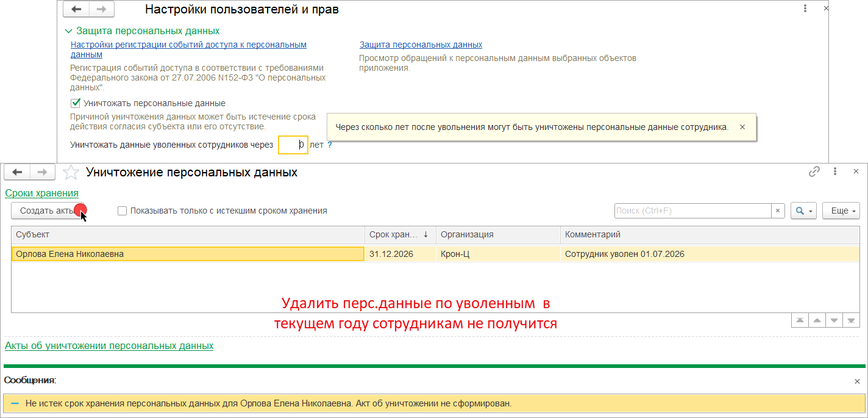Sort by the Субъект column header
The width and height of the screenshot is (868, 418).
[x=188, y=234]
